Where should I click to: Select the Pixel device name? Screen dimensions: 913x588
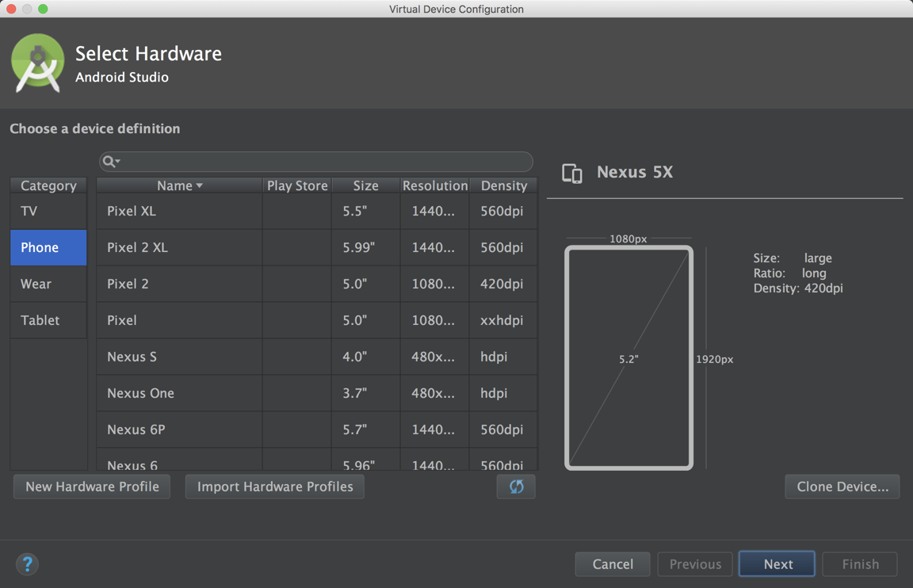(x=122, y=320)
